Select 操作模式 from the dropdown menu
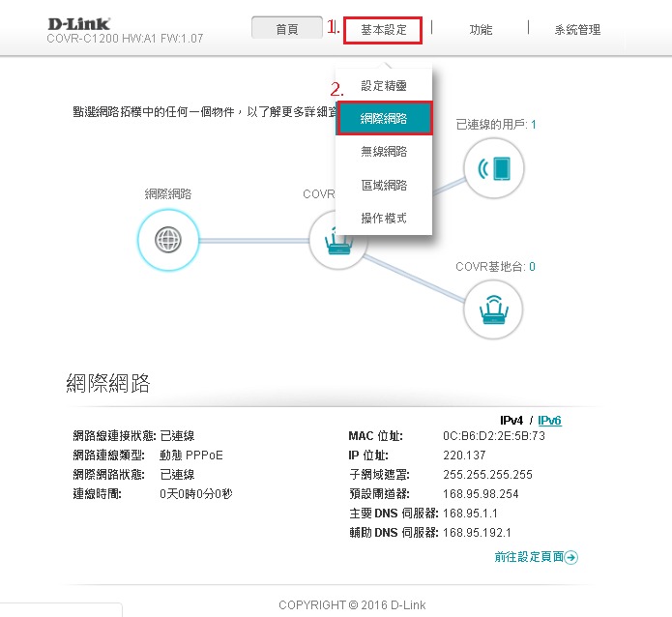The height and width of the screenshot is (617, 672). 384,218
